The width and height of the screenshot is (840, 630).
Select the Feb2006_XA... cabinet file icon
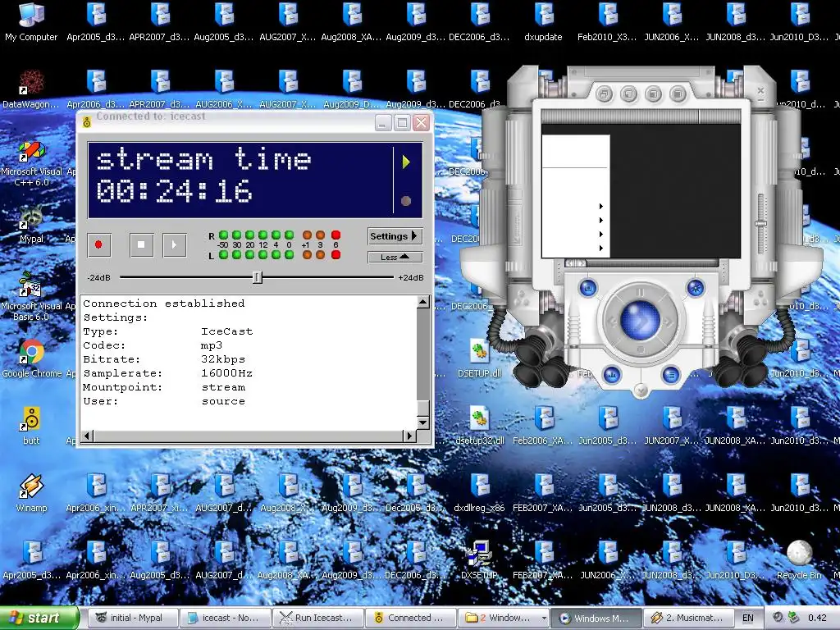point(543,426)
